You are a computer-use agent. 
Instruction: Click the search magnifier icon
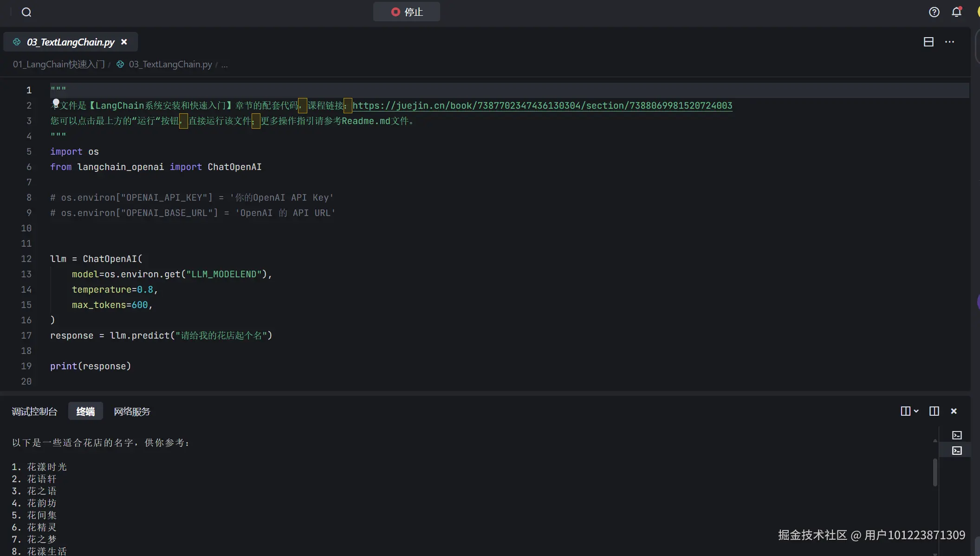(26, 12)
